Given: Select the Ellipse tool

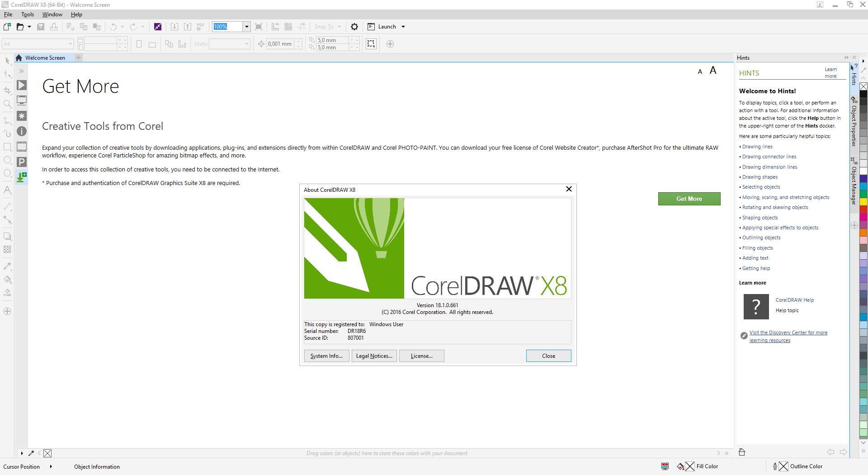Looking at the screenshot, I should [7, 160].
